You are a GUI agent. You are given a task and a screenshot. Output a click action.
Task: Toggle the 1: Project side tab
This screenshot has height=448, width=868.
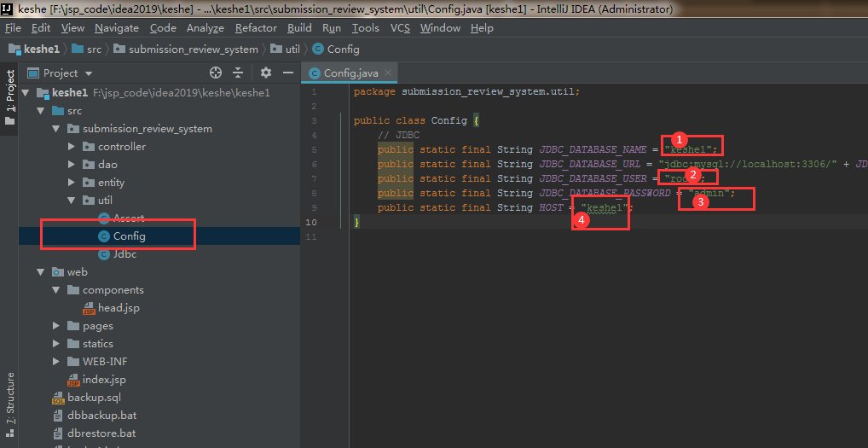(x=9, y=97)
